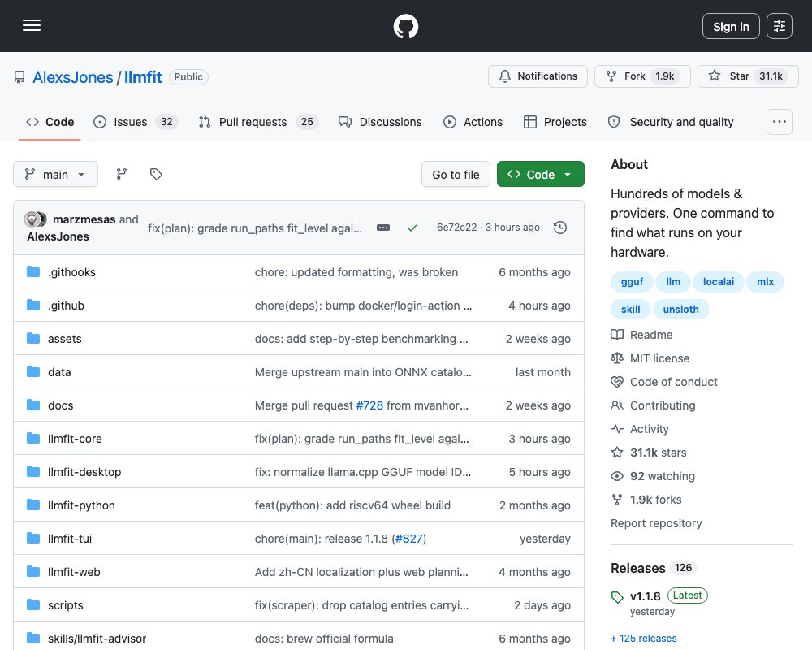Viewport: 812px width, 650px height.
Task: Open the mlx topic tag
Action: 765,281
